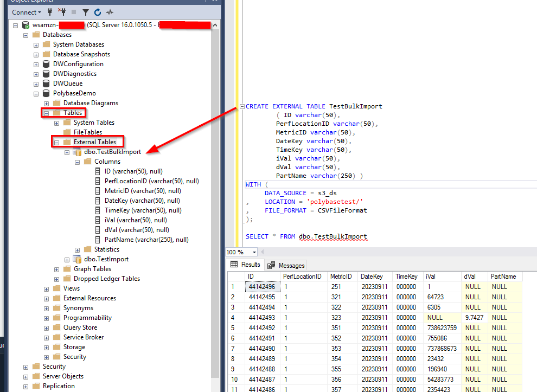Screen dimensions: 537x392
Task: Collapse the CREATE EXTERNAL TABLE code block
Action: [242, 106]
